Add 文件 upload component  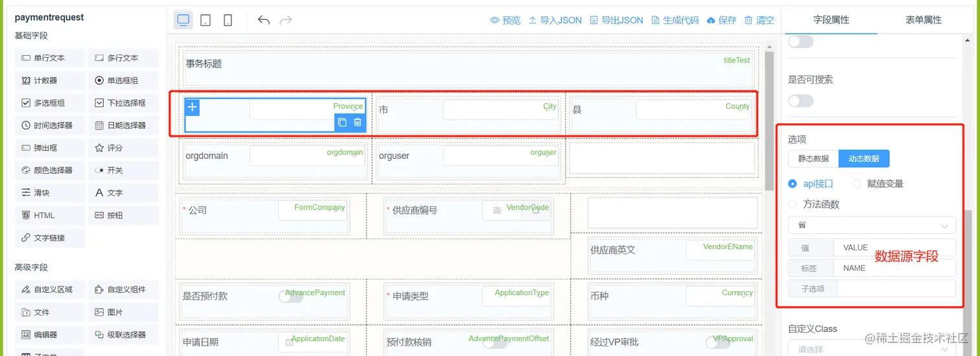pyautogui.click(x=50, y=312)
